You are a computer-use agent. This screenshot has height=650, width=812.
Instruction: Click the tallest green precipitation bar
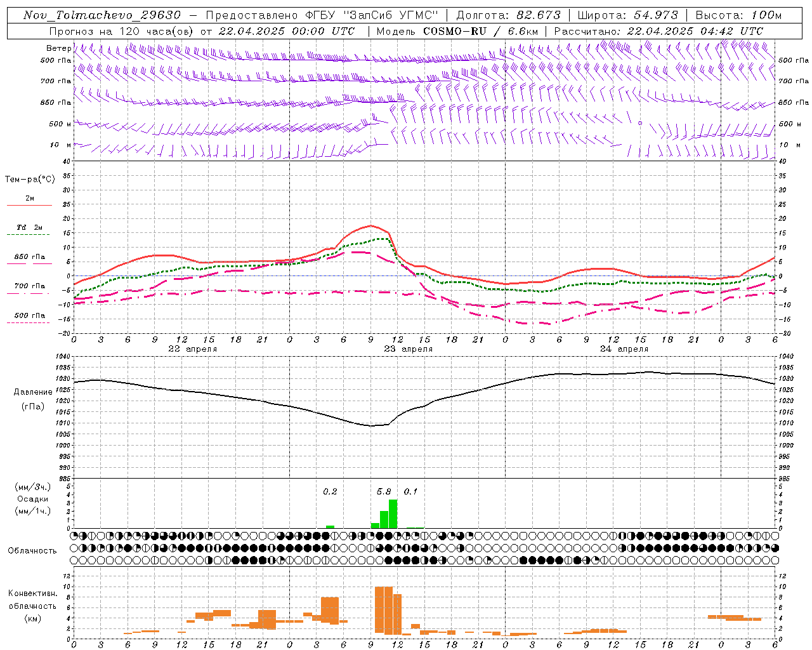pos(393,514)
